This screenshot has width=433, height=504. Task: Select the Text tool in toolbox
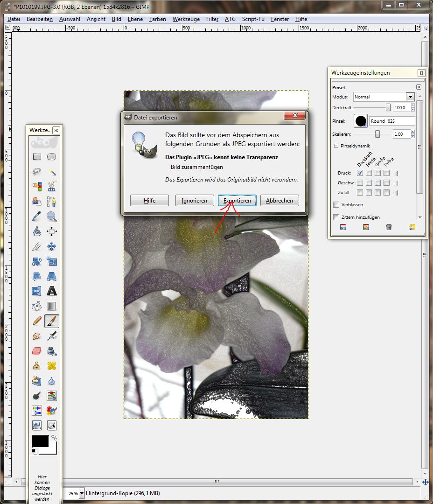pos(52,291)
